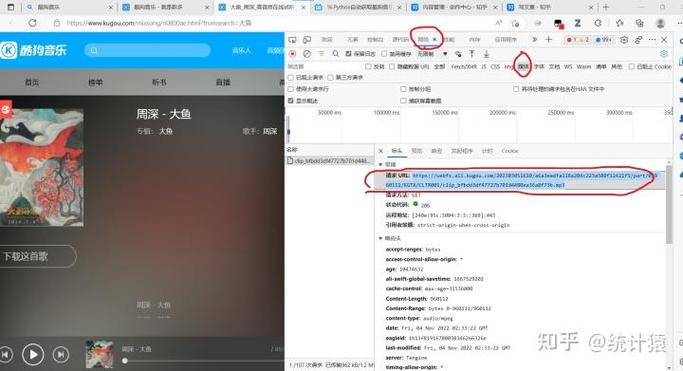
Task: Select the inspect element picker icon
Action: pos(292,40)
